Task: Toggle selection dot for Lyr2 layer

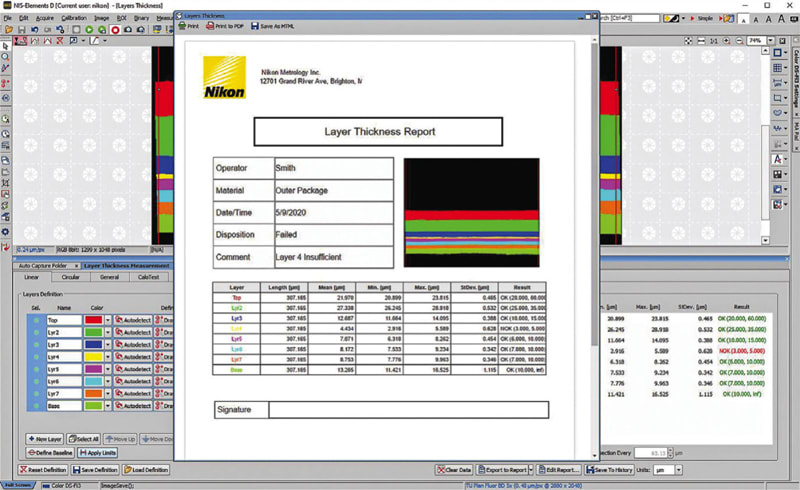Action: [36, 332]
